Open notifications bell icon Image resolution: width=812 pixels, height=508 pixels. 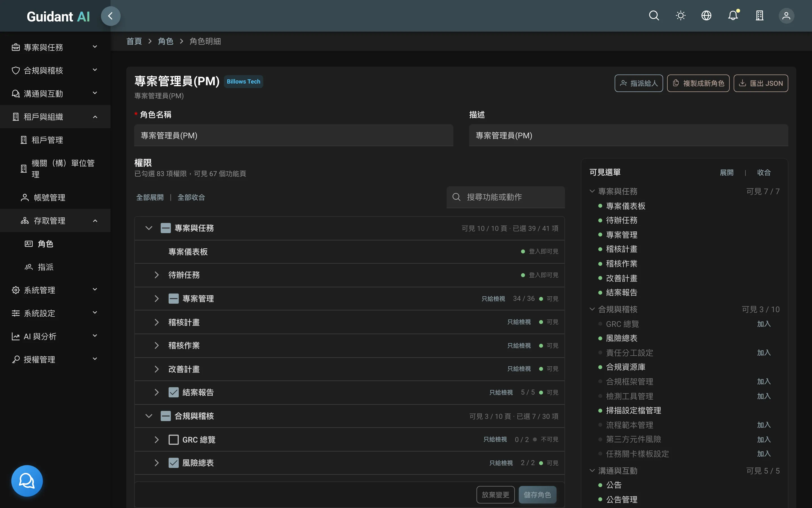coord(733,16)
